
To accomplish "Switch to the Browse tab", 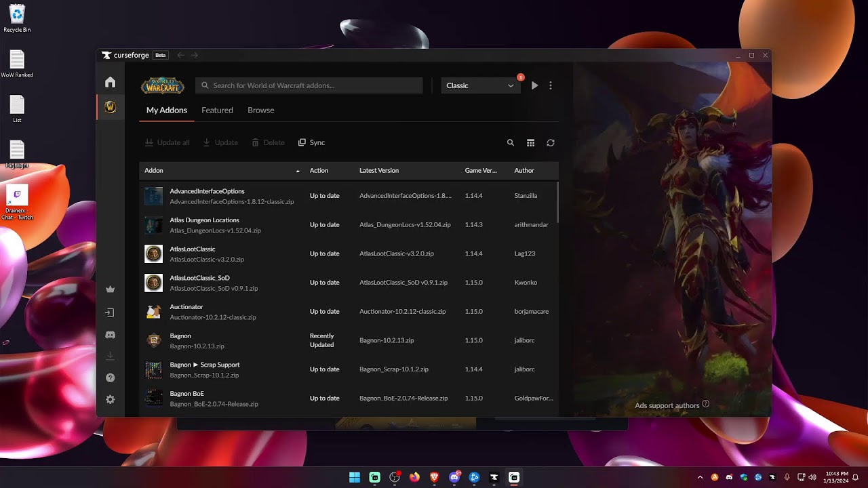I will (261, 110).
